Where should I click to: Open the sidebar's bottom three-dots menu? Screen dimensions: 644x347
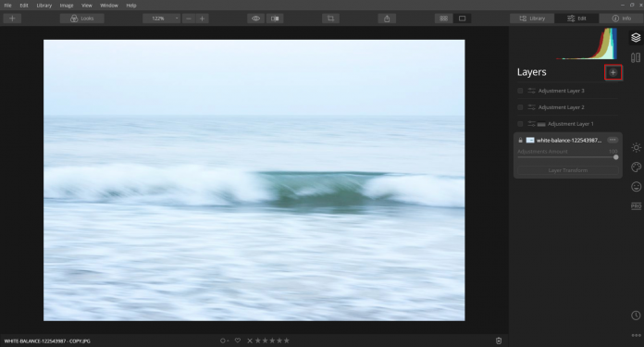click(636, 336)
